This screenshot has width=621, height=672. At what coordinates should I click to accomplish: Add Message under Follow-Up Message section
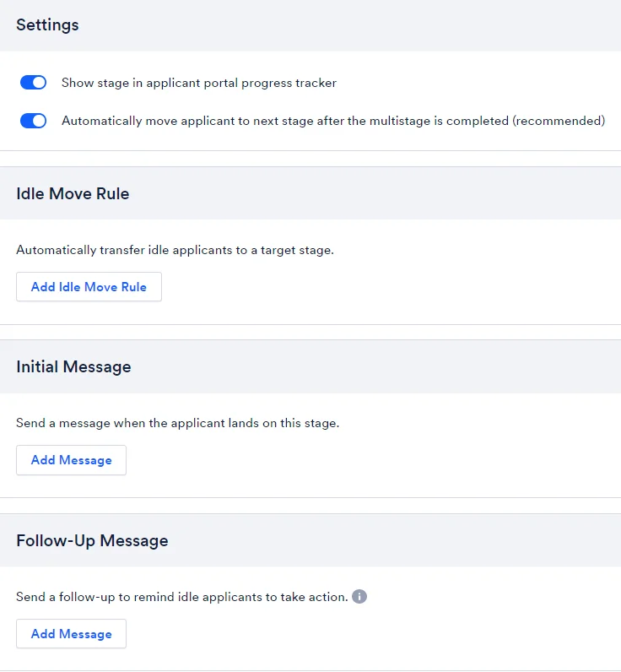(x=71, y=633)
